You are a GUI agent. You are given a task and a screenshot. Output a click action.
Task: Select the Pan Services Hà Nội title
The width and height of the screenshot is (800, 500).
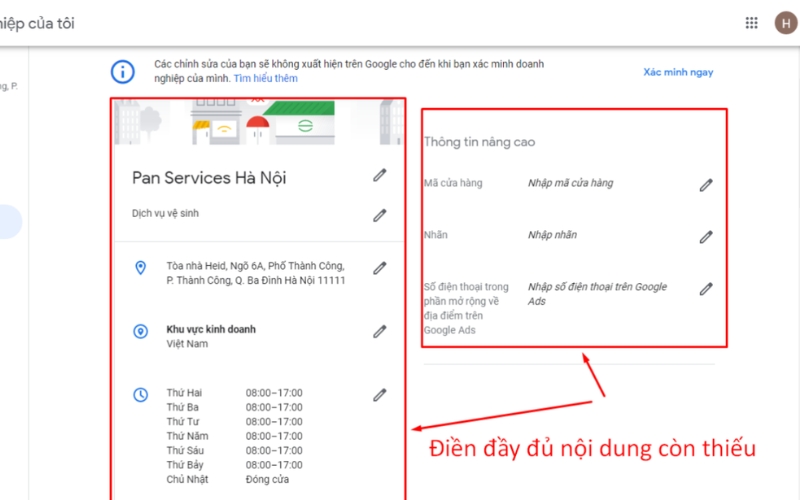pos(209,178)
